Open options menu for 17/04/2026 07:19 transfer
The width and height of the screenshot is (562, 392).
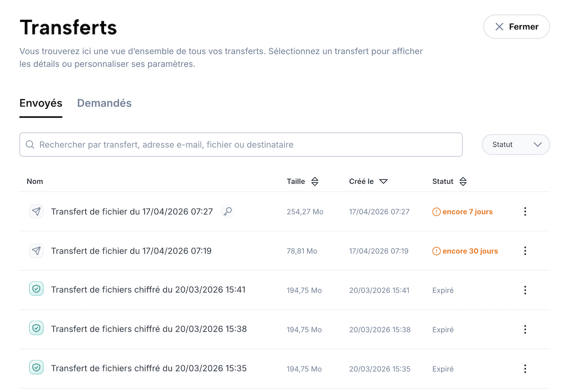(525, 251)
